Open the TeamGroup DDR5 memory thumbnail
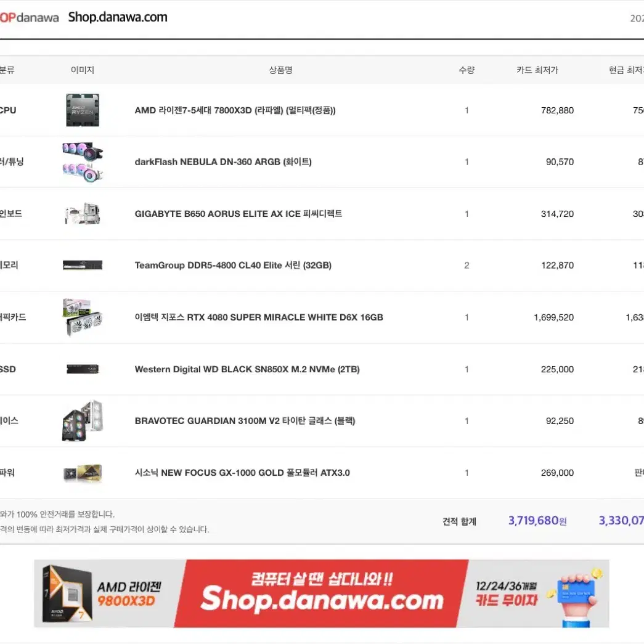The width and height of the screenshot is (644, 644). (83, 266)
